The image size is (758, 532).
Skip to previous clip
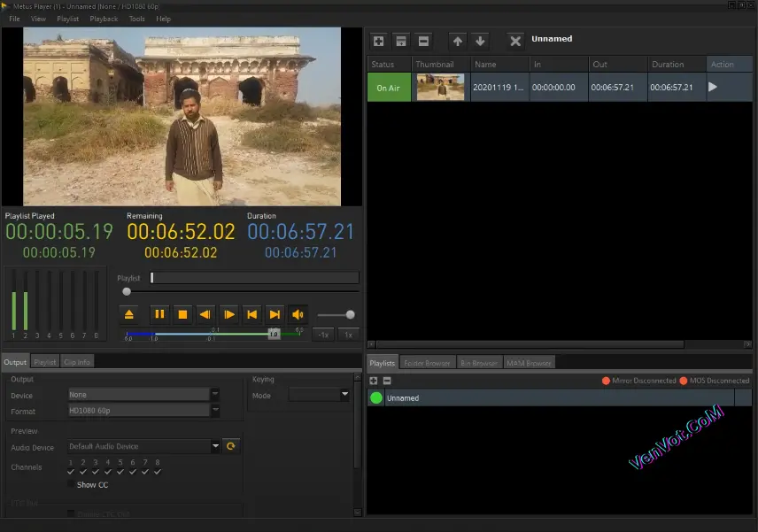251,314
